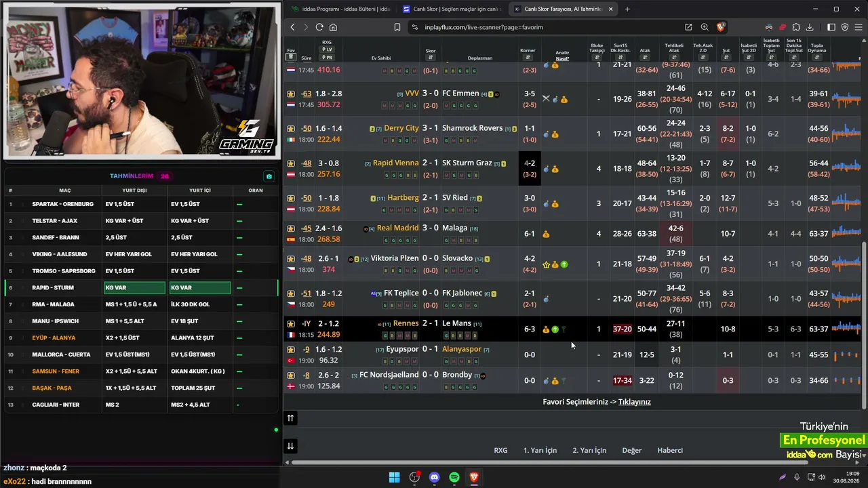This screenshot has height=488, width=868.
Task: Open Brave browser from the taskbar
Action: tap(474, 477)
